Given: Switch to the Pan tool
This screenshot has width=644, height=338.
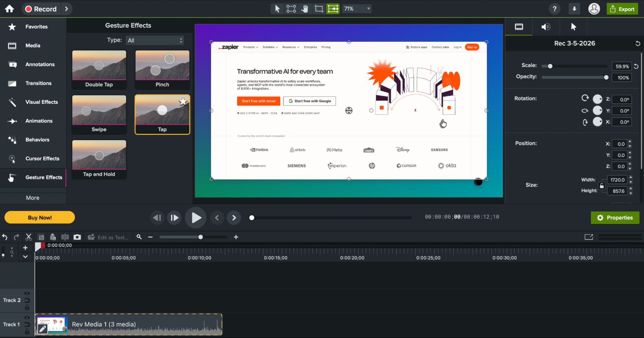Looking at the screenshot, I should (x=304, y=9).
